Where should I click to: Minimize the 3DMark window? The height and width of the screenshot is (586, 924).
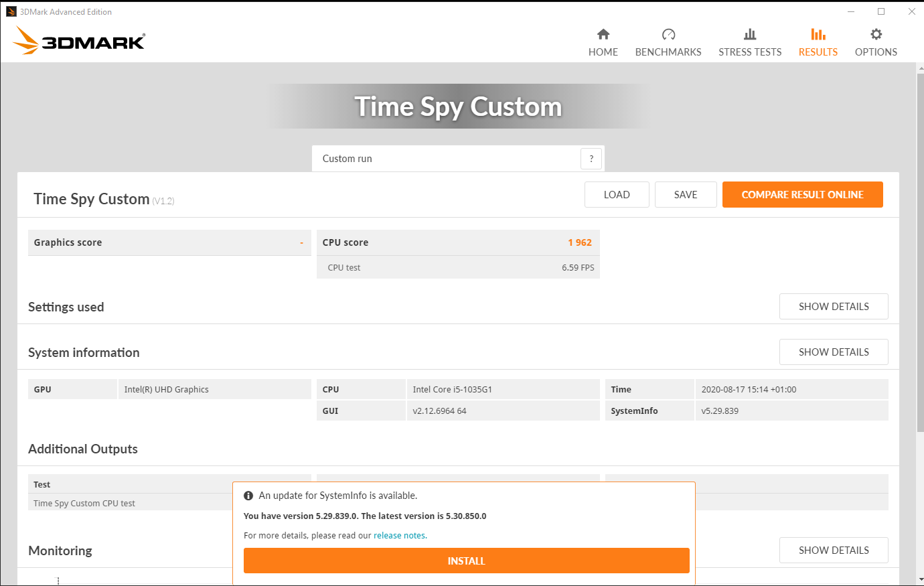tap(851, 11)
